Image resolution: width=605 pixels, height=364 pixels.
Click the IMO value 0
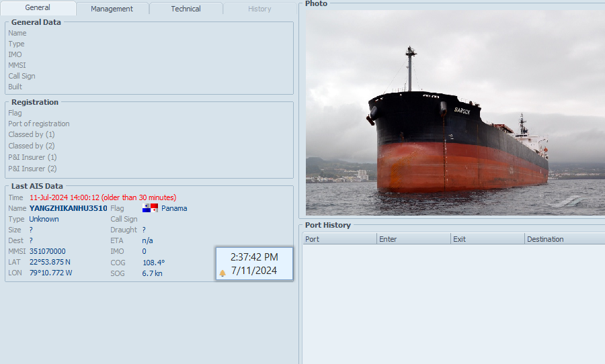pyautogui.click(x=144, y=251)
